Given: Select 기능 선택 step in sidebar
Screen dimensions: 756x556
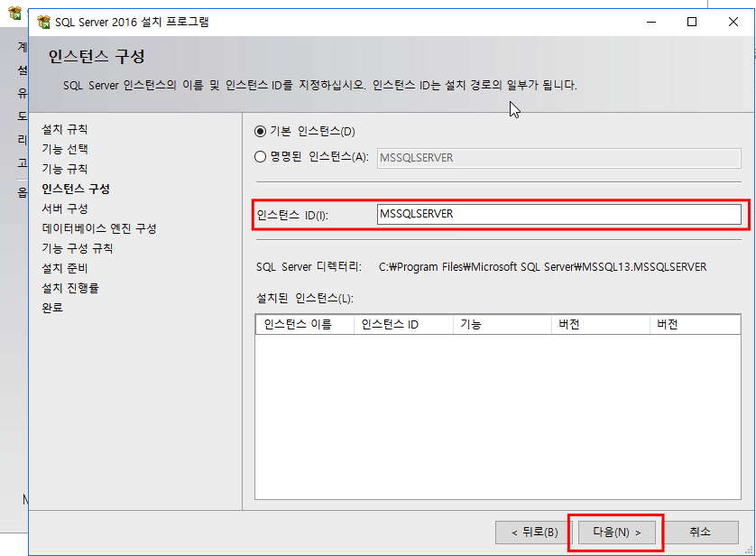Looking at the screenshot, I should coord(65,149).
